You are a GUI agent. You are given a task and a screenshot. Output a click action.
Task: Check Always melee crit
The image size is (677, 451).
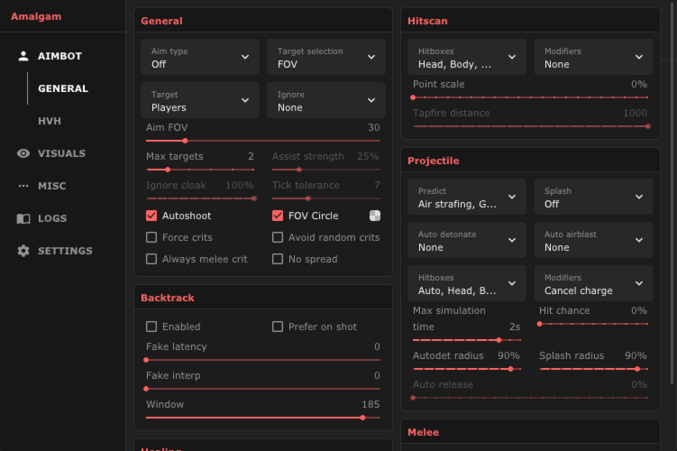(152, 259)
